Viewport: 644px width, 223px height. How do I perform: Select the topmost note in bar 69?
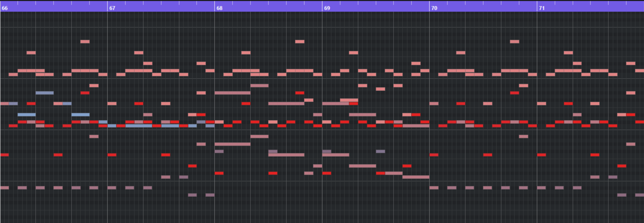click(353, 53)
